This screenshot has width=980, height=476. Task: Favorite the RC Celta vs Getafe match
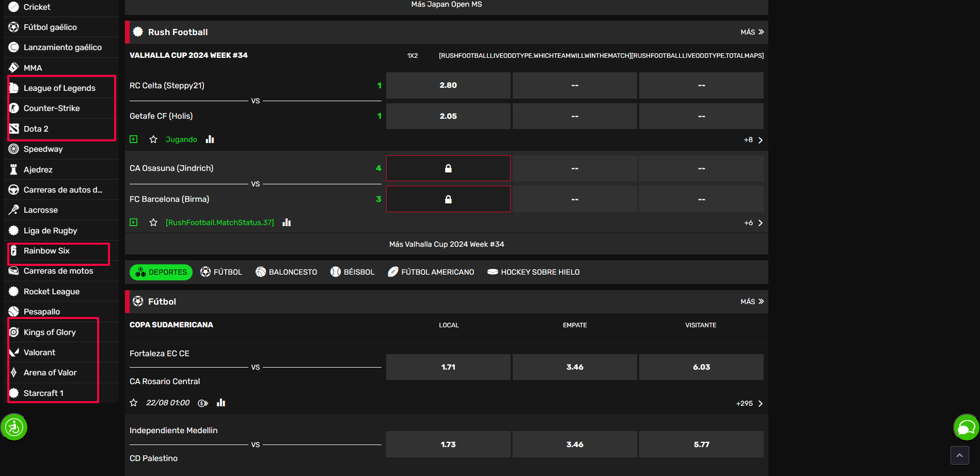pyautogui.click(x=153, y=139)
